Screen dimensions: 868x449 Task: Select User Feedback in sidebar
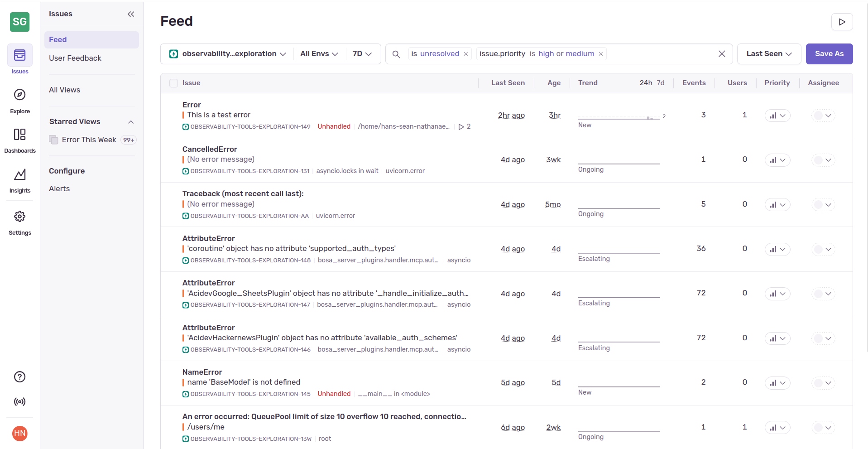75,58
